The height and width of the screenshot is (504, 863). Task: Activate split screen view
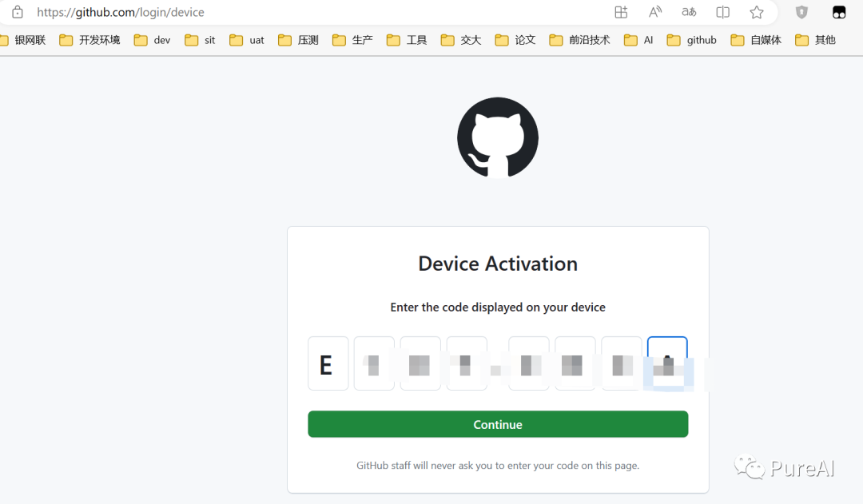(722, 12)
